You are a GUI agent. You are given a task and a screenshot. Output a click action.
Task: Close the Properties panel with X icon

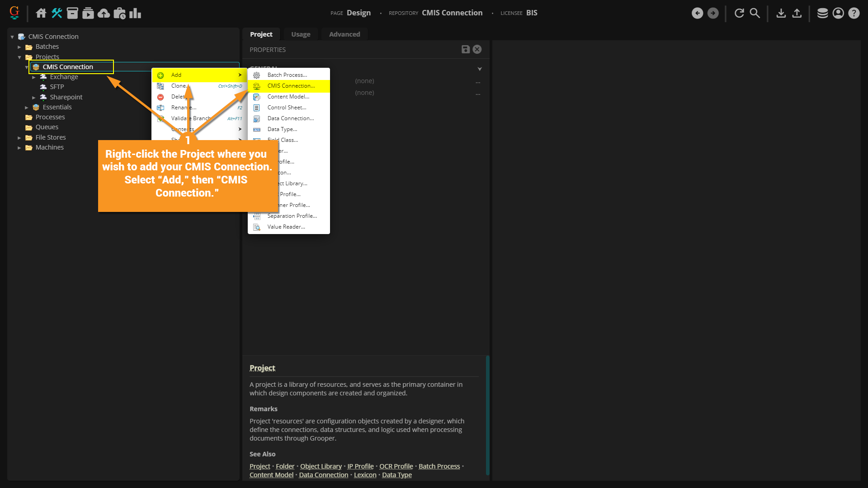tap(477, 49)
